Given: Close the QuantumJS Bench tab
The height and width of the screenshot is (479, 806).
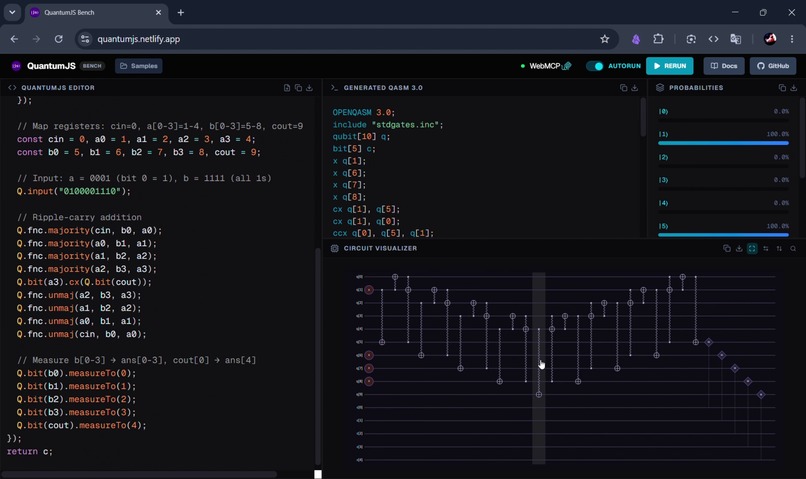Looking at the screenshot, I should coord(158,12).
